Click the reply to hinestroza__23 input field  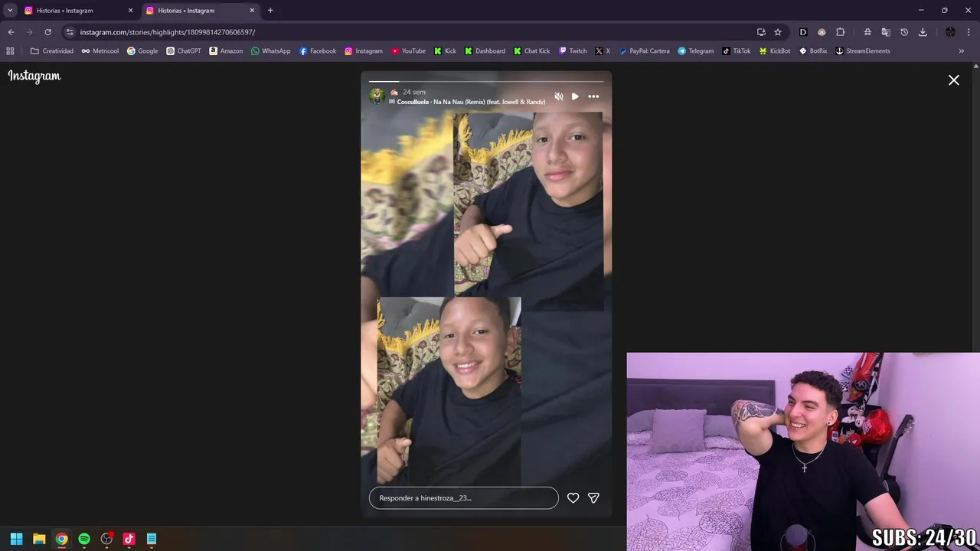point(464,498)
